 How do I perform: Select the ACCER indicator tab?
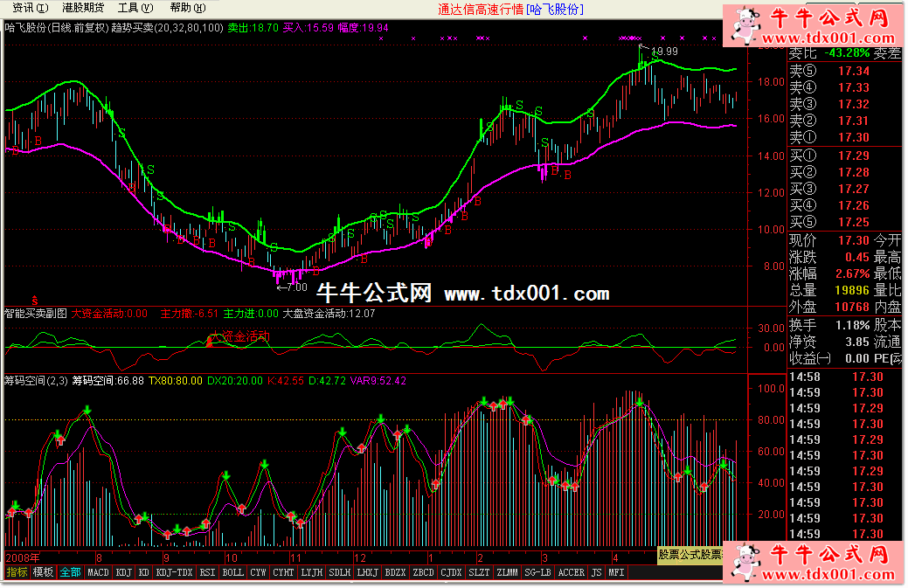(x=572, y=572)
